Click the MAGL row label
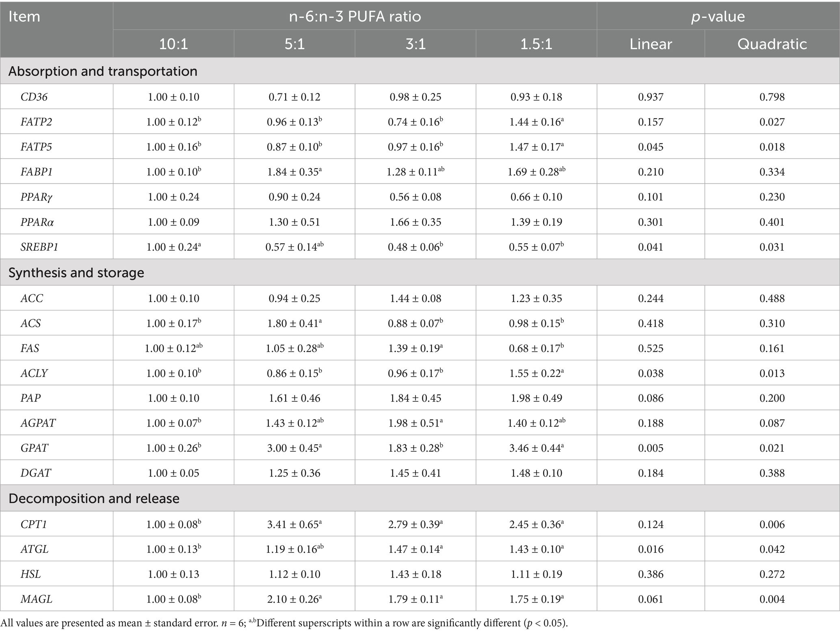The width and height of the screenshot is (840, 632). click(x=36, y=599)
